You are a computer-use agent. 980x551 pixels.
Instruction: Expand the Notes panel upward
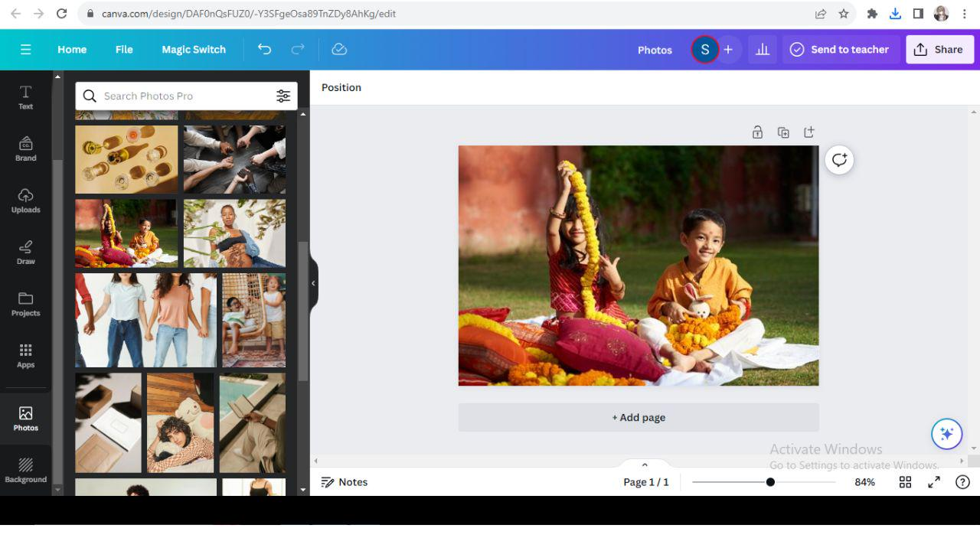(644, 465)
